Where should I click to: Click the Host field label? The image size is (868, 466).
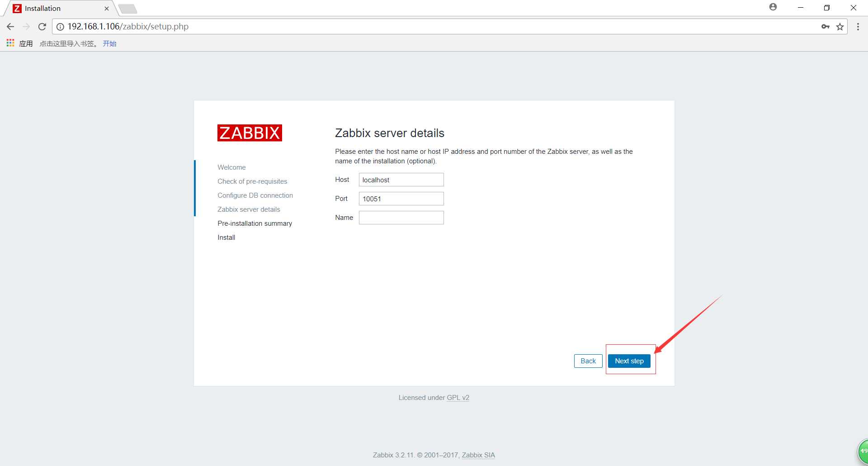[x=342, y=180]
